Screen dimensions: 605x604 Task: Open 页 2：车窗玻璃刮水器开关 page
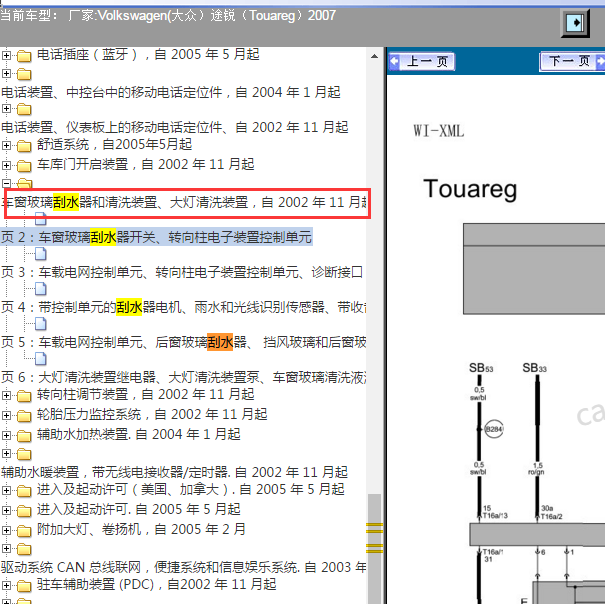coord(156,237)
